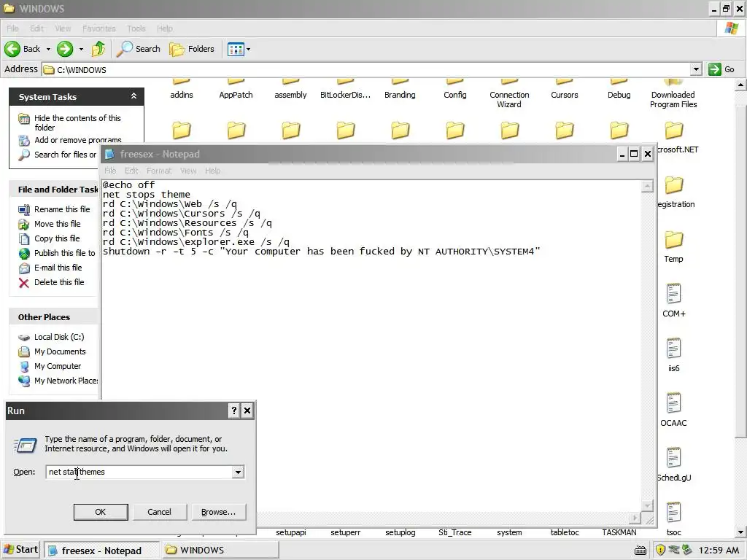Open the Search pane in Explorer
The height and width of the screenshot is (560, 747).
[138, 49]
